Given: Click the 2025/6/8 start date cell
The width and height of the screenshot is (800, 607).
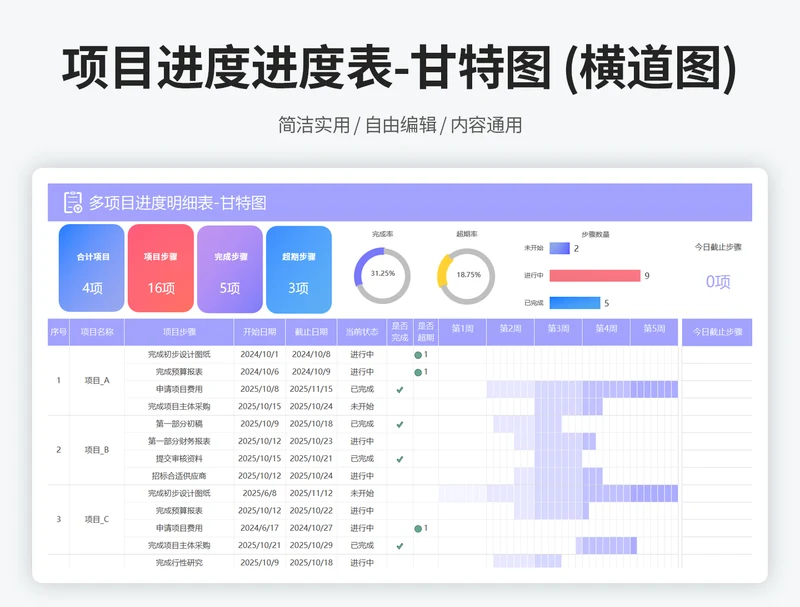Looking at the screenshot, I should point(260,493).
